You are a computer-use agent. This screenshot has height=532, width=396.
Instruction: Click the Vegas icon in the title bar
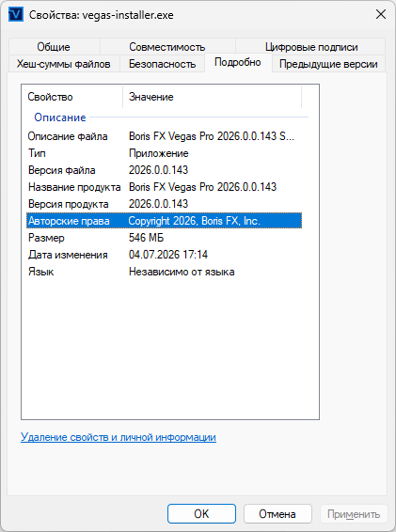[16, 15]
